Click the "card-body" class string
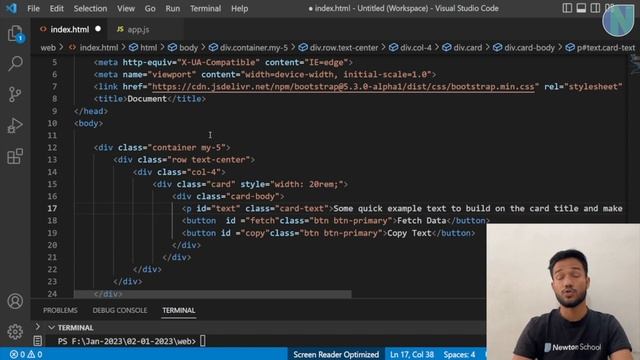Viewport: 640px width, 360px height. click(x=253, y=196)
